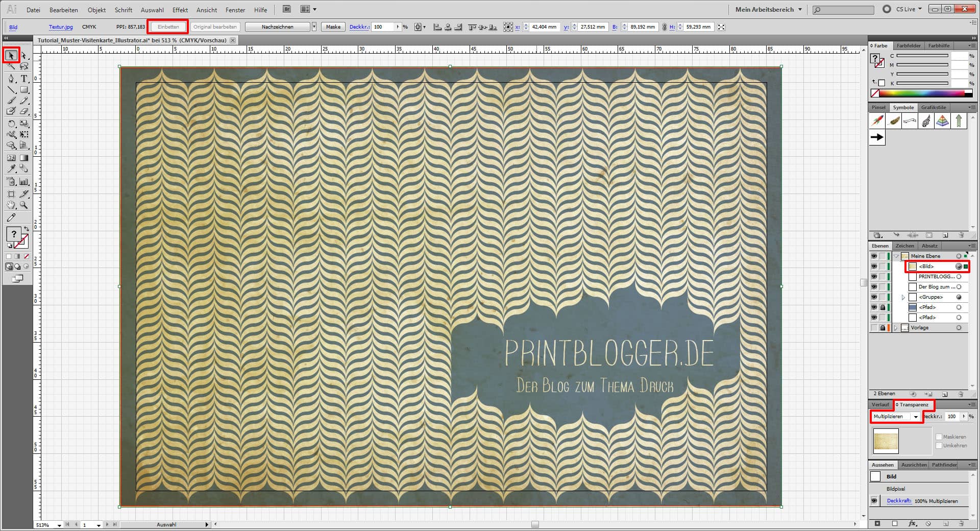Expand the <Gruppe> layer entry
980x531 pixels.
(x=903, y=297)
